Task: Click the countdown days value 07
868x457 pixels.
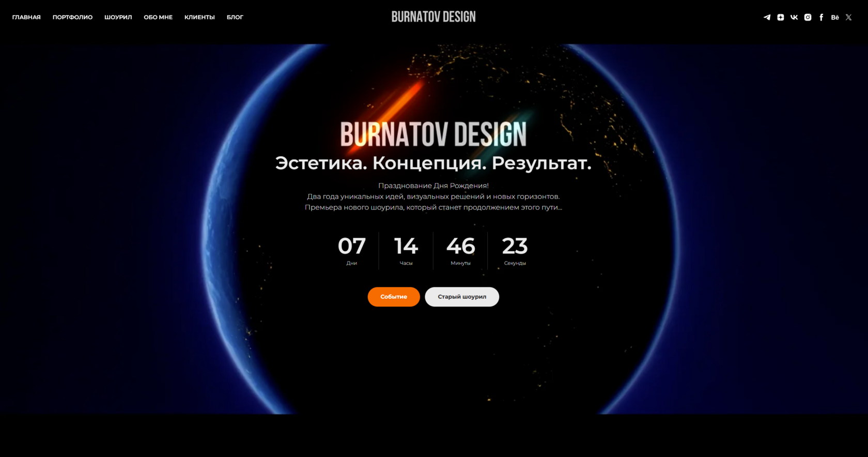Action: (352, 246)
